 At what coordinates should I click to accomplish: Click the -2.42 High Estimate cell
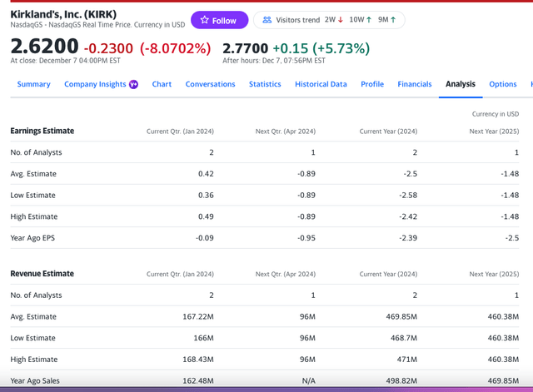(x=408, y=216)
